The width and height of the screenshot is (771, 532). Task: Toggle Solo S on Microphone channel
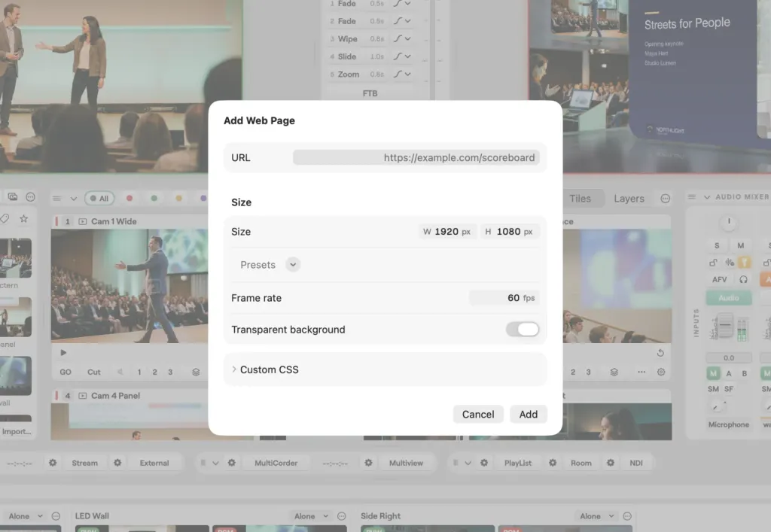pos(717,245)
